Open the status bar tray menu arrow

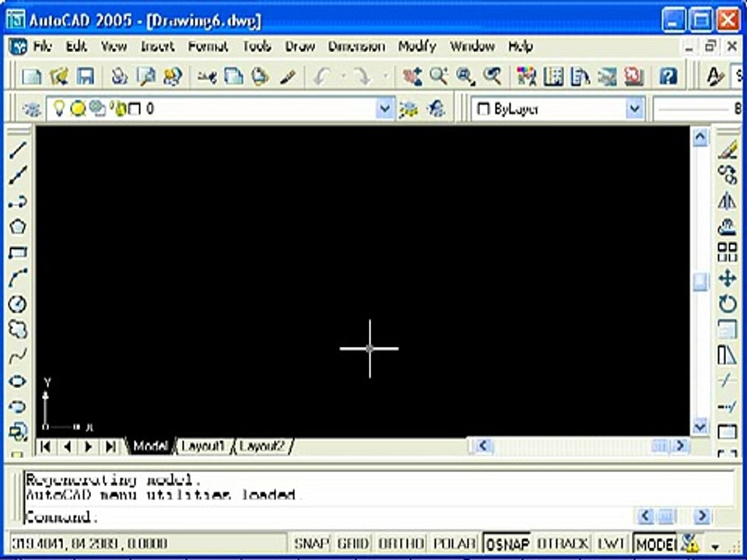tap(716, 546)
